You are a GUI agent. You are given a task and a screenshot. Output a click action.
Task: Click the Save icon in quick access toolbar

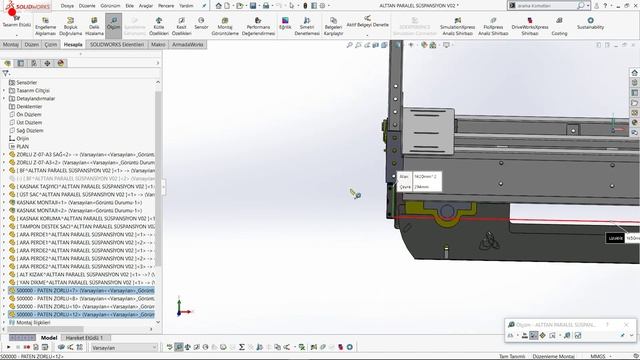pos(253,6)
